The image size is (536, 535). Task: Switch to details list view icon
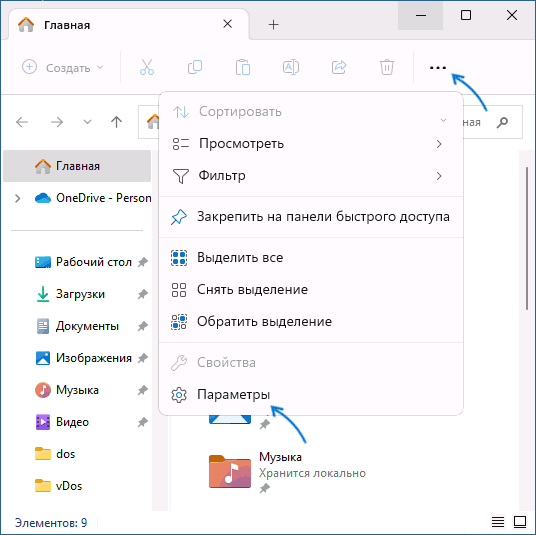coord(498,522)
